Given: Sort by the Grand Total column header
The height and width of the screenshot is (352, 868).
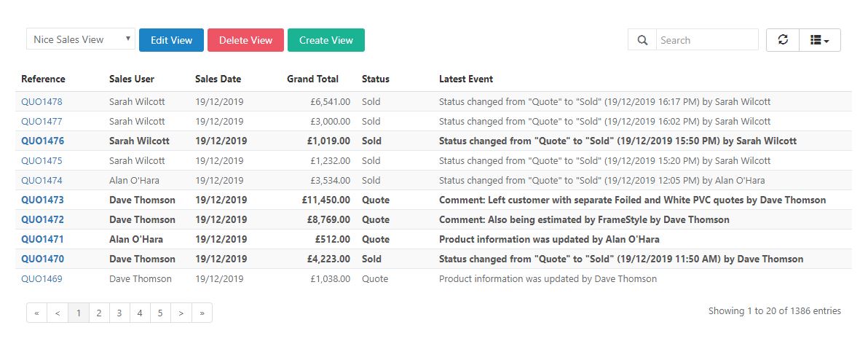Looking at the screenshot, I should [313, 79].
